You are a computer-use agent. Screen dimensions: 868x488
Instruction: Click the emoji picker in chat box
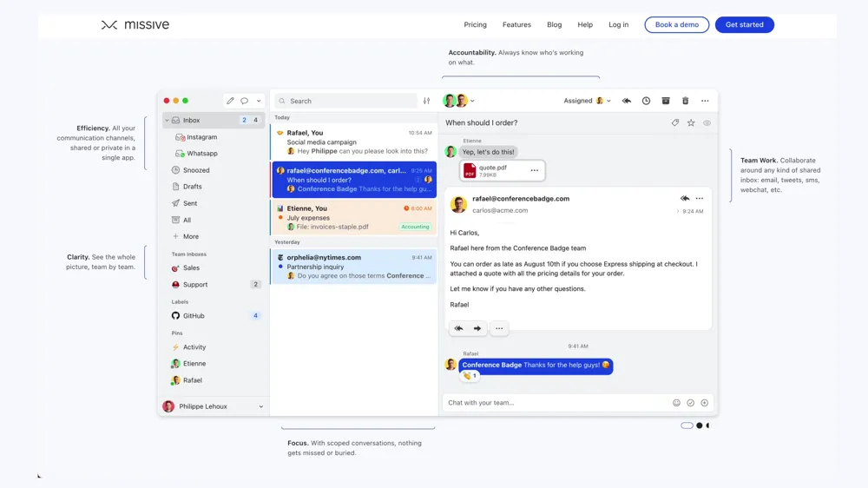676,403
